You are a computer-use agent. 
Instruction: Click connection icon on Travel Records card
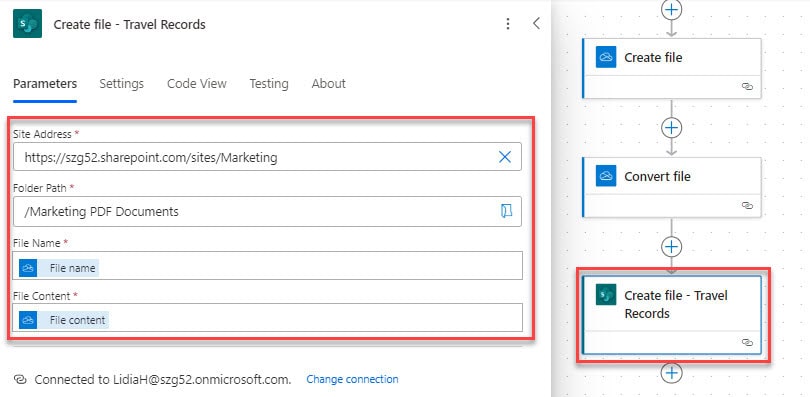point(747,342)
